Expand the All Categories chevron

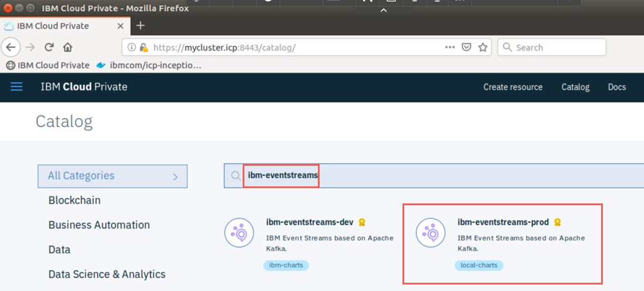pyautogui.click(x=175, y=177)
